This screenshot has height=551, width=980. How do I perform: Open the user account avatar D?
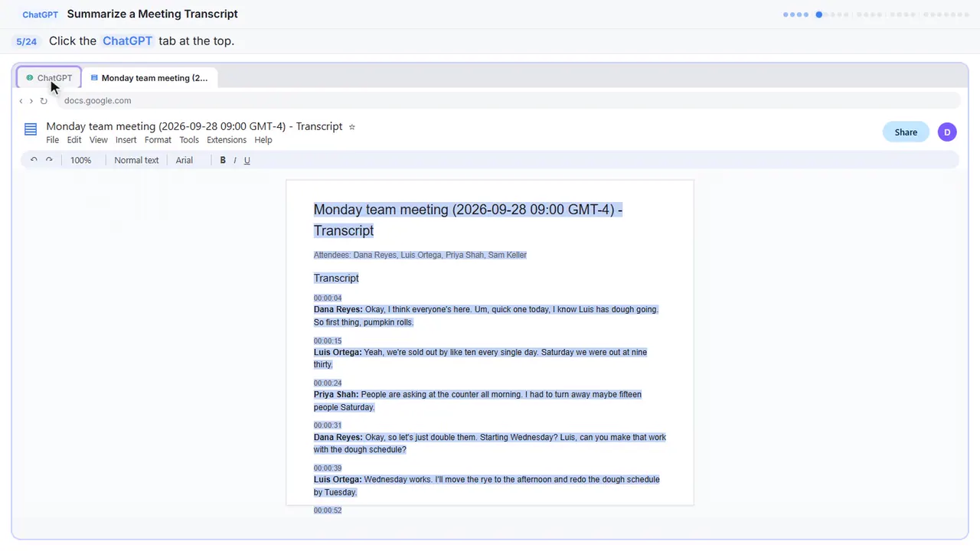(947, 132)
